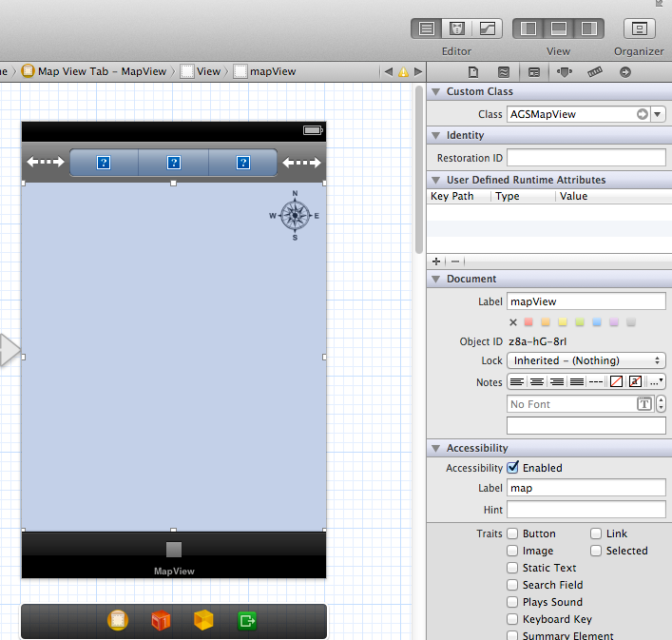Open the Organizer window
Image resolution: width=672 pixels, height=640 pixels.
(x=639, y=29)
